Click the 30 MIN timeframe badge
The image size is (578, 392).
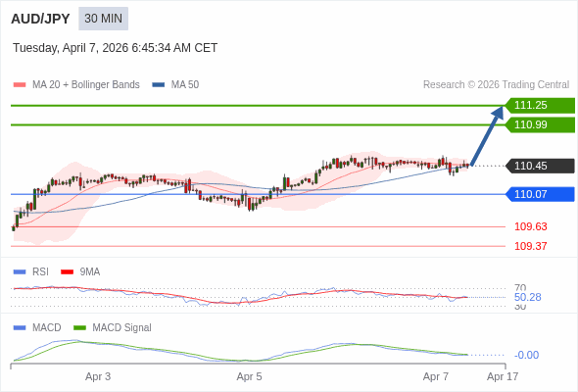point(103,19)
